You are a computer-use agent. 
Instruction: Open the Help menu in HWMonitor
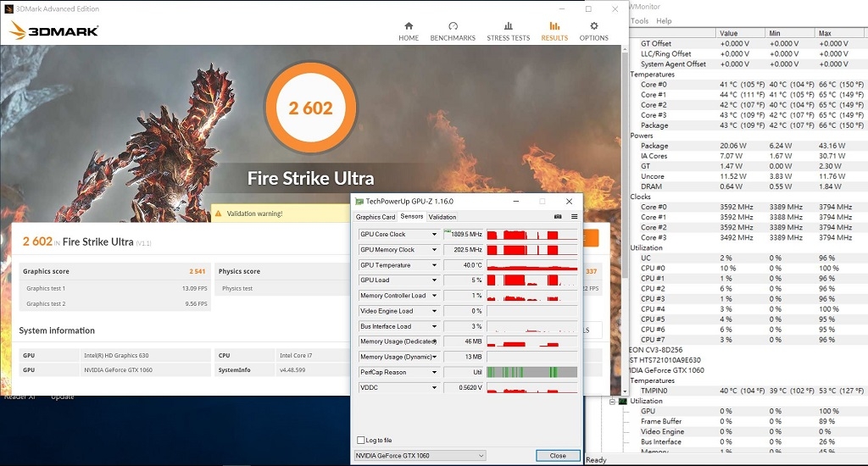pyautogui.click(x=664, y=21)
